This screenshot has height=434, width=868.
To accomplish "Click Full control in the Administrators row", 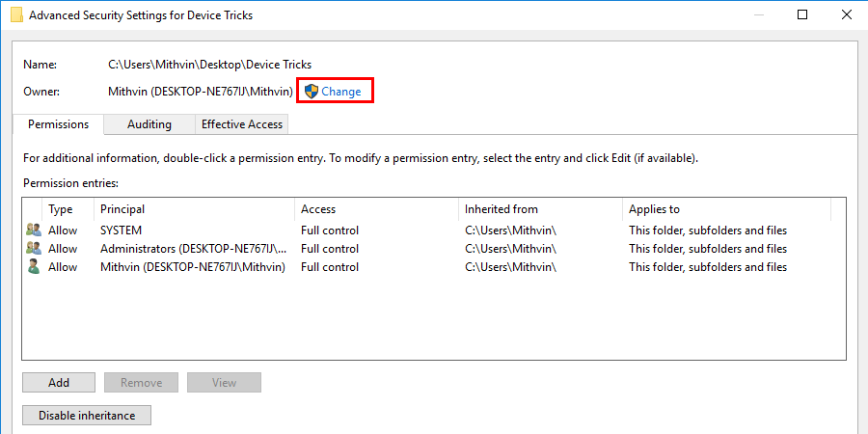I will click(x=330, y=249).
